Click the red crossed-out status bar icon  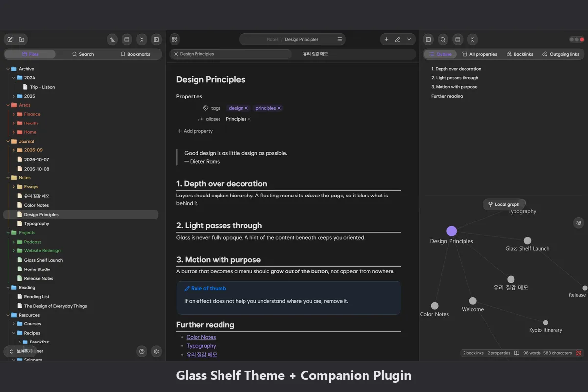[x=579, y=353]
